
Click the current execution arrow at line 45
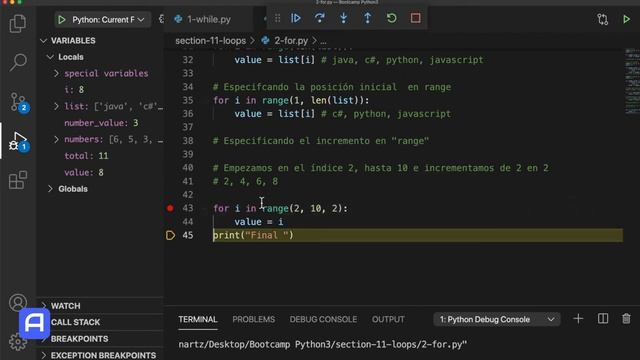tap(170, 235)
